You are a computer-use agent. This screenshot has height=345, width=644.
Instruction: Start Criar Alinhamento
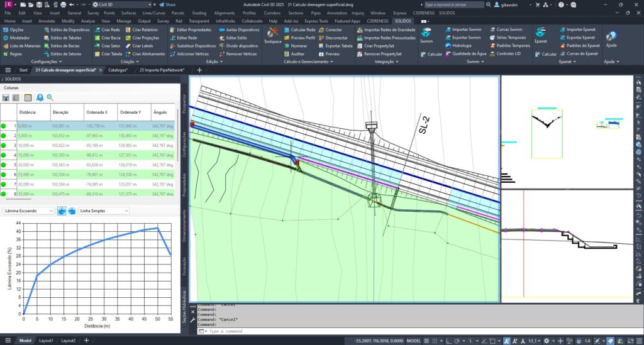[x=145, y=54]
